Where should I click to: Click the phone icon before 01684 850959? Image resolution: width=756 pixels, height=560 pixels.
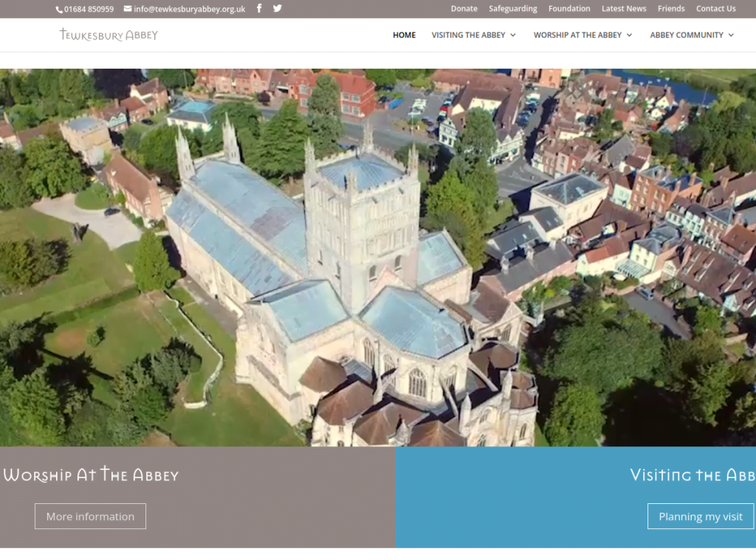(58, 9)
